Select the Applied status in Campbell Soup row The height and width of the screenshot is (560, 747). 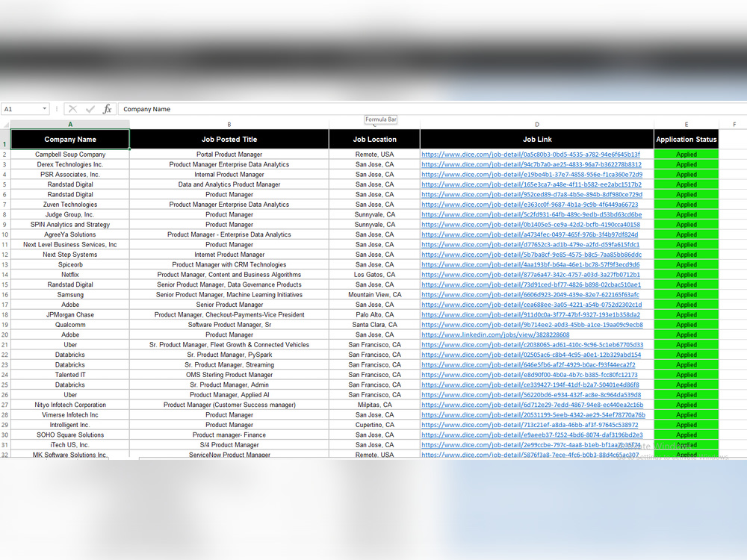(686, 155)
